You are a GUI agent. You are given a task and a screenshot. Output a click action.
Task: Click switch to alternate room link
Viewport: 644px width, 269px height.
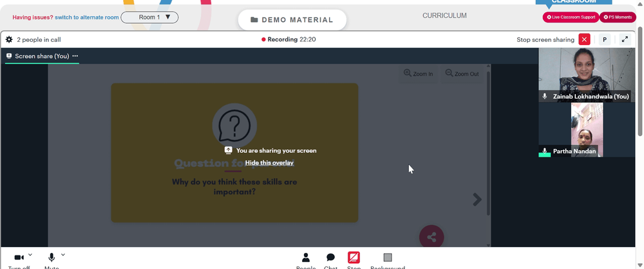[x=87, y=17]
